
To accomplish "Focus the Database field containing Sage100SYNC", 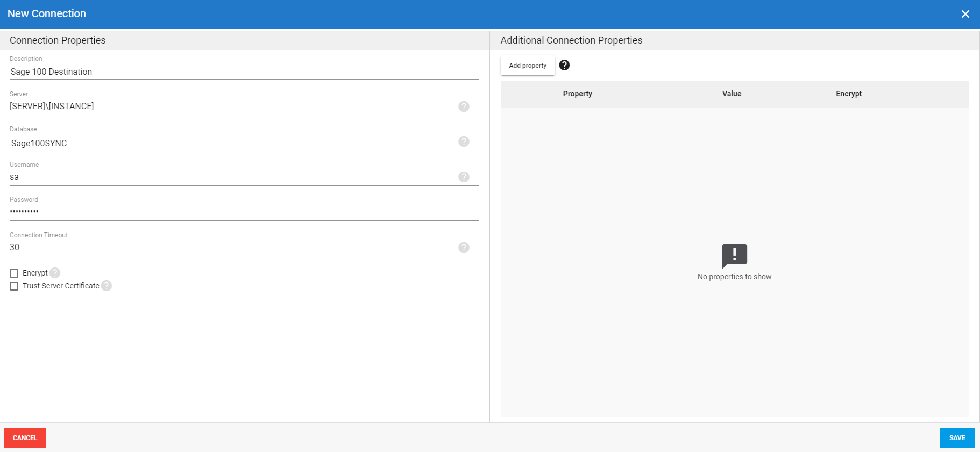I will tap(231, 143).
